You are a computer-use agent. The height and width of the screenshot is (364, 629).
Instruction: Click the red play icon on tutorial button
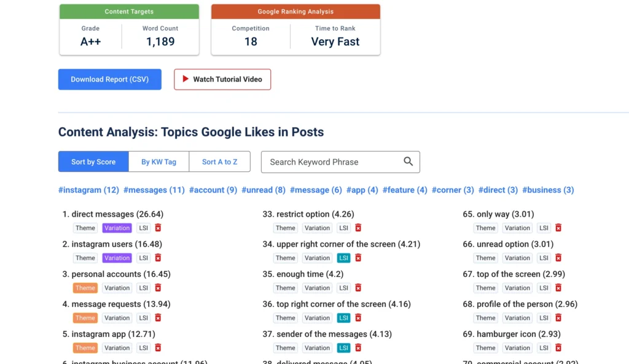(184, 79)
